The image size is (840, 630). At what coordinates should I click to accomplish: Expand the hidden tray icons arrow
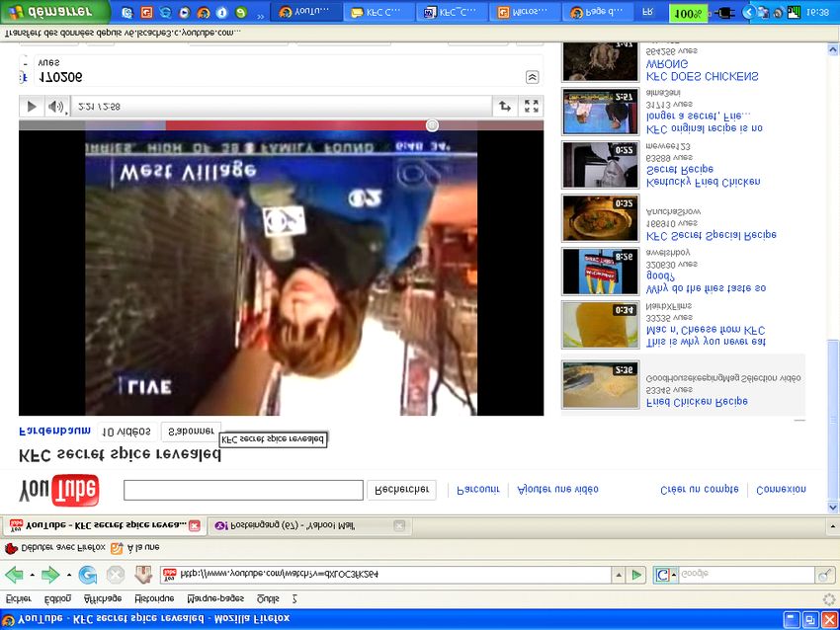pos(749,12)
